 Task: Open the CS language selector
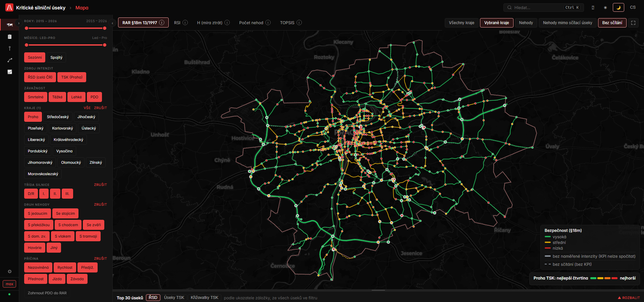(633, 7)
